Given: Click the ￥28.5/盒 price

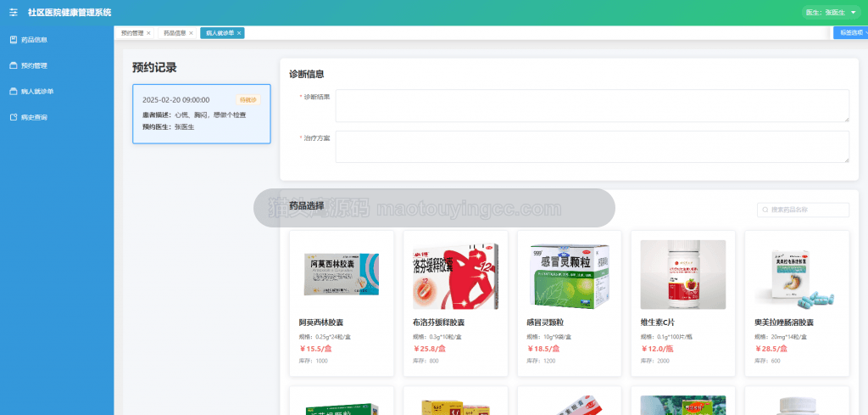Looking at the screenshot, I should point(771,349).
